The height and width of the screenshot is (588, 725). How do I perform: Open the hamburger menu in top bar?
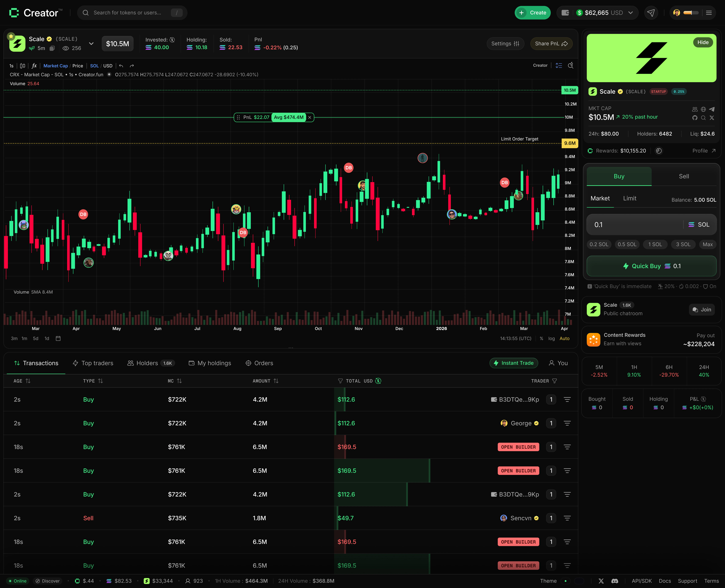(709, 13)
